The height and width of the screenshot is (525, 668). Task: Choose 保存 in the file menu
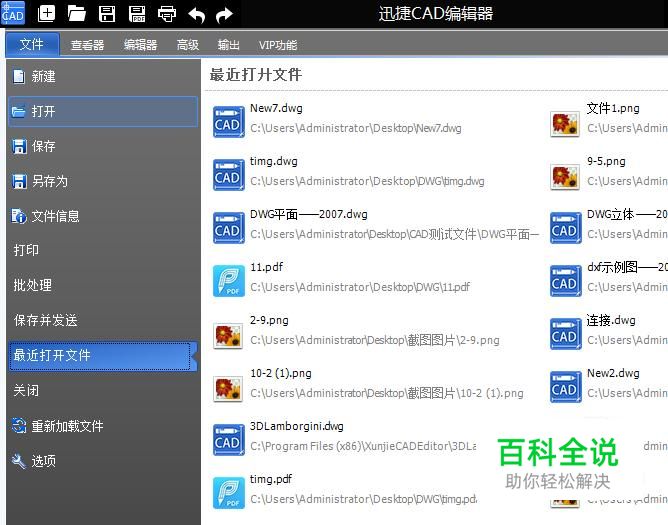pos(102,147)
